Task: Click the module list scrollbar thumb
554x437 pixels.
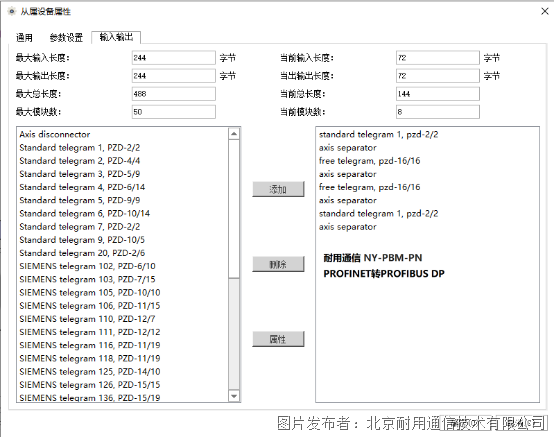Action: click(234, 208)
